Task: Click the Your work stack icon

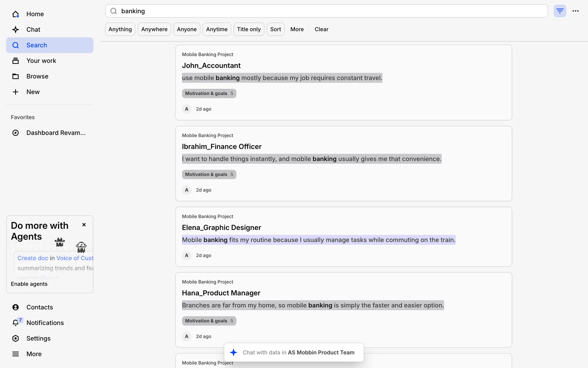Action: 16,61
